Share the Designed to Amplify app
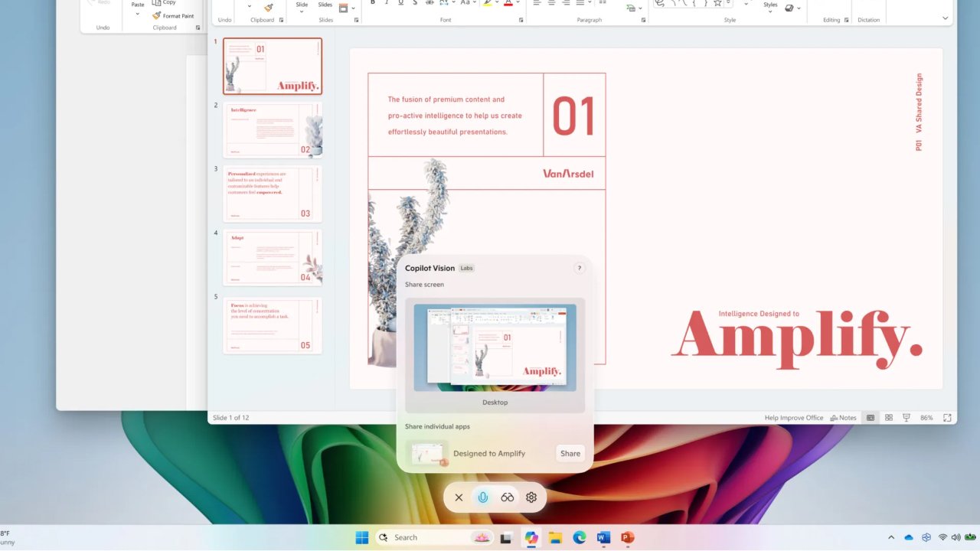This screenshot has width=980, height=551. point(570,453)
